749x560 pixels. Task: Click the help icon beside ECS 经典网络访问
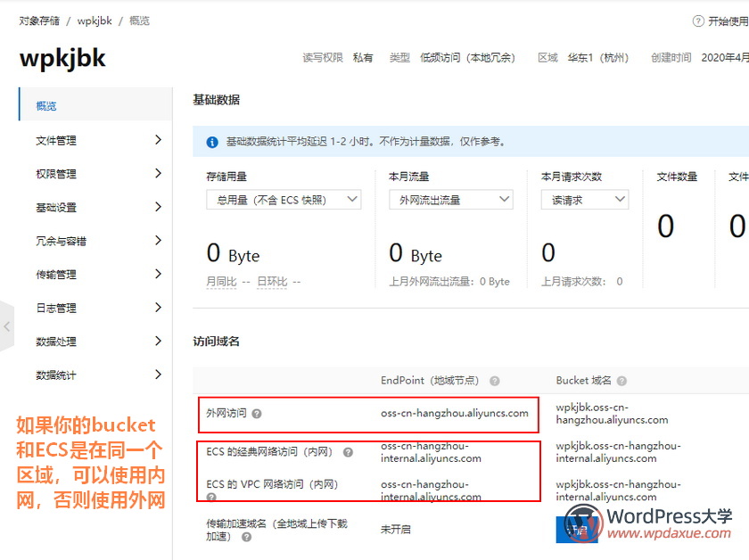[350, 450]
